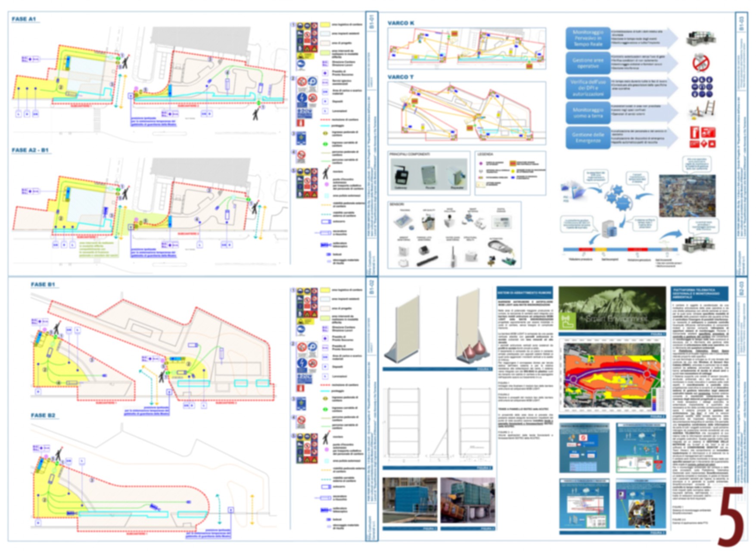Click the red emergency signs icon cluster

(703, 138)
